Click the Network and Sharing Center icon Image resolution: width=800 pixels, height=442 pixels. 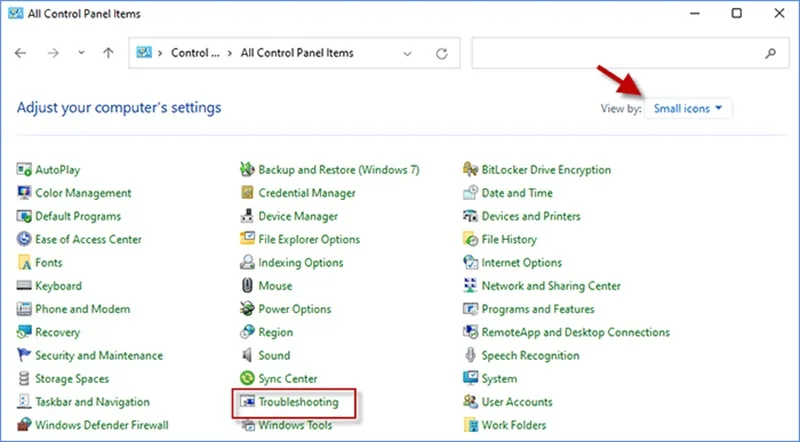470,285
